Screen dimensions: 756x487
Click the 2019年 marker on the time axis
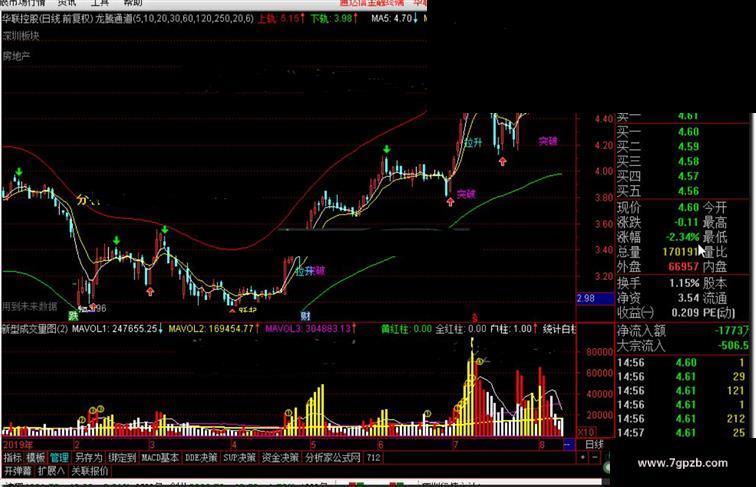(18, 444)
